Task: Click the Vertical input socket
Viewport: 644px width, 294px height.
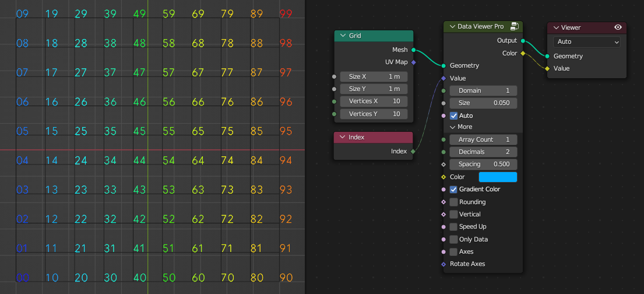Action: [x=444, y=214]
